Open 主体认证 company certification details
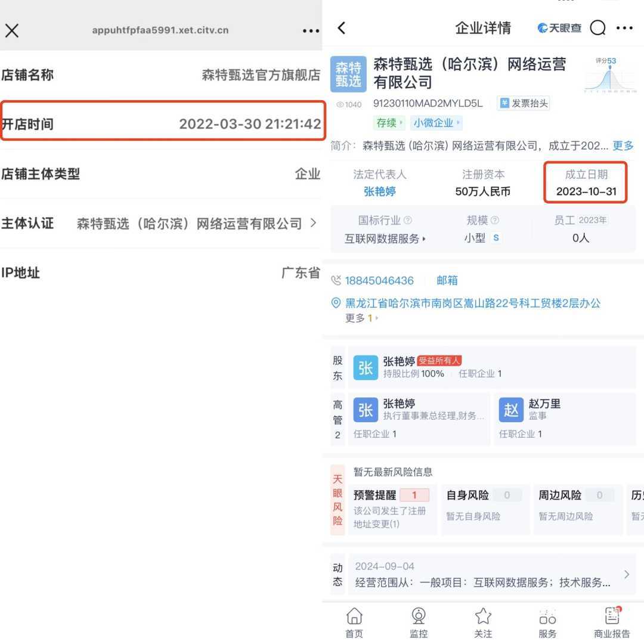The width and height of the screenshot is (644, 644). coord(160,224)
